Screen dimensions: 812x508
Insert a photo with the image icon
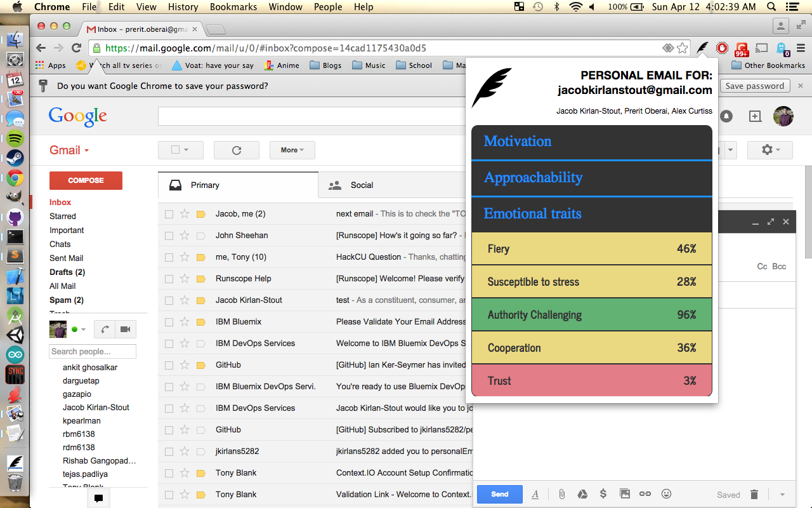(x=625, y=494)
